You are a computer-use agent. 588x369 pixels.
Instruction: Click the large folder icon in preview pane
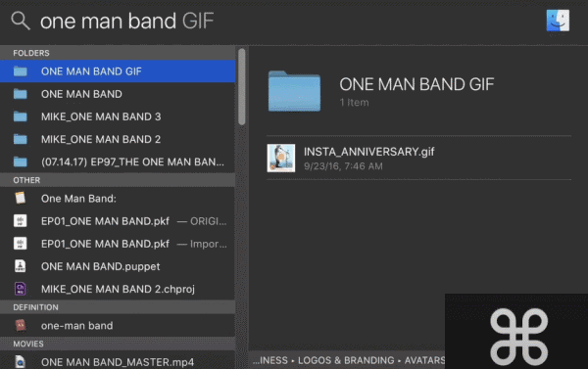294,91
